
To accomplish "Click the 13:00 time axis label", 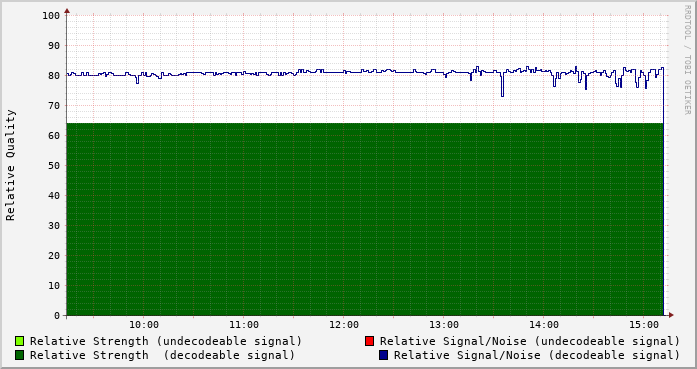I will coord(444,325).
